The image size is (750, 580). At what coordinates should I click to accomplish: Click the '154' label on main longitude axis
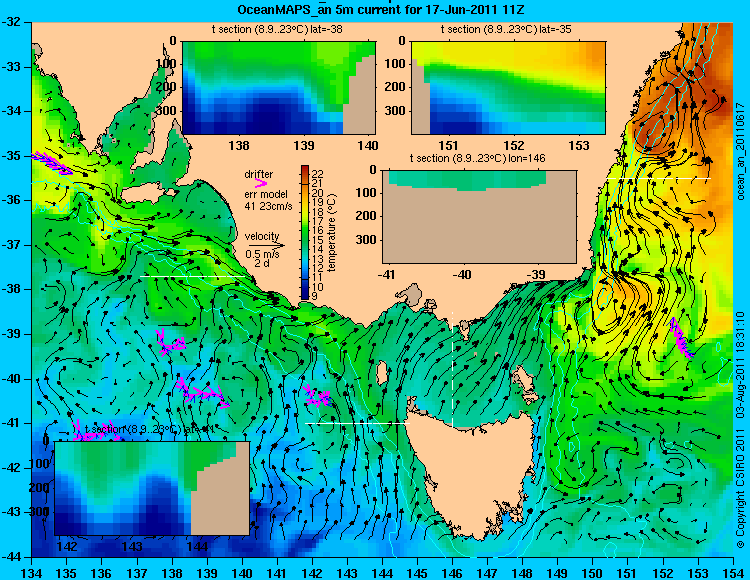[733, 572]
